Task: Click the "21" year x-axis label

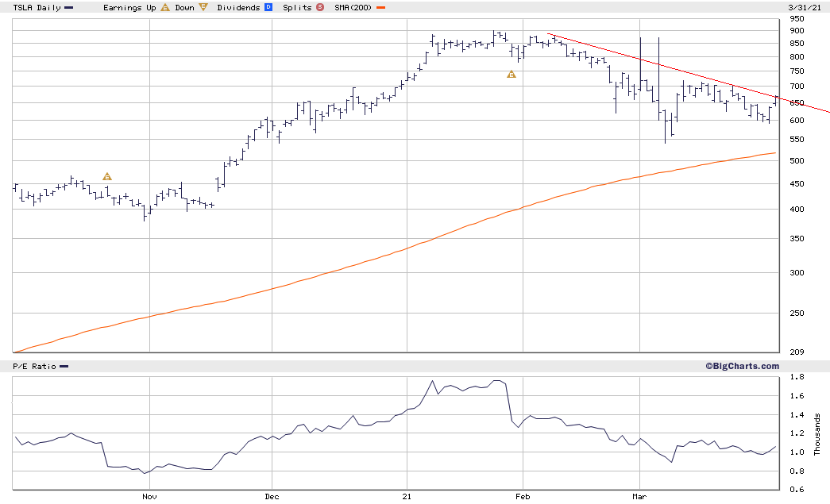Action: [x=407, y=496]
